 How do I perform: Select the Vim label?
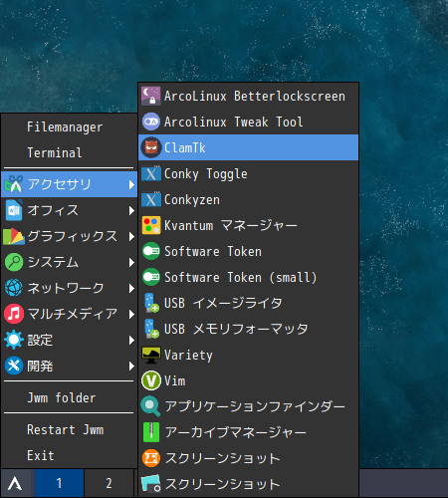point(174,380)
